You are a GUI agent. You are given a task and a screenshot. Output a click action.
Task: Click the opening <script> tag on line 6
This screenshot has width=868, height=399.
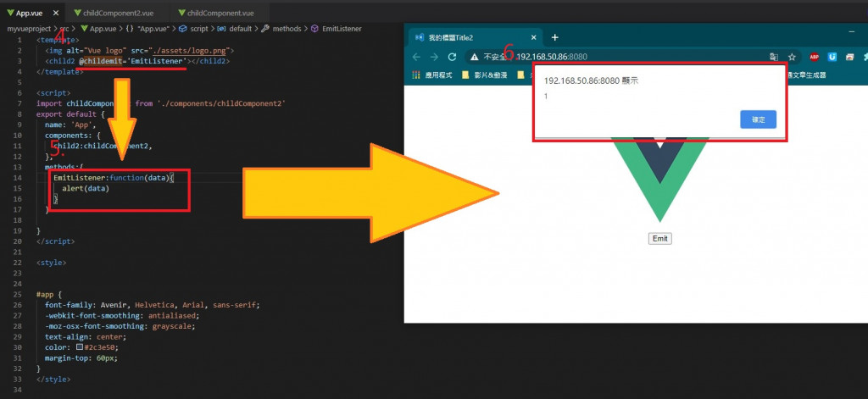click(x=53, y=93)
